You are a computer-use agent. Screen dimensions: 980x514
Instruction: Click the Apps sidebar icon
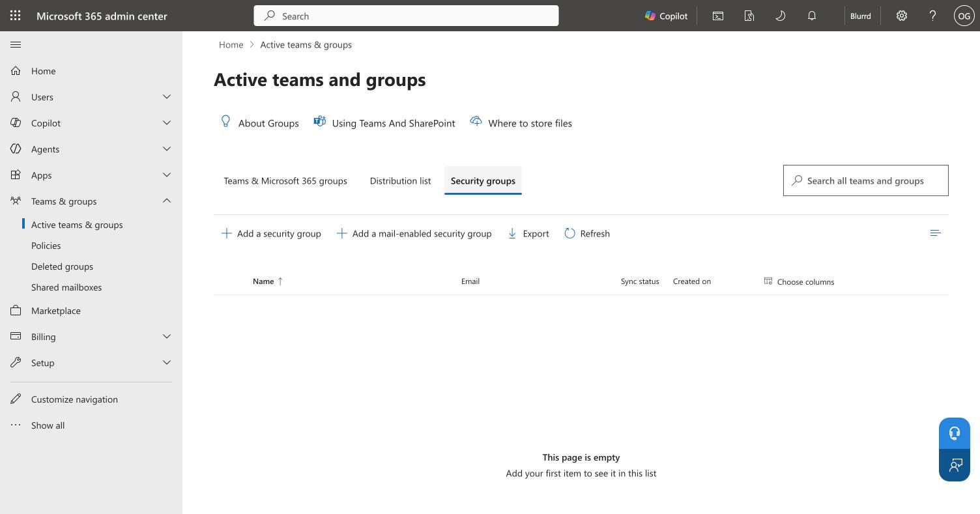(x=16, y=175)
